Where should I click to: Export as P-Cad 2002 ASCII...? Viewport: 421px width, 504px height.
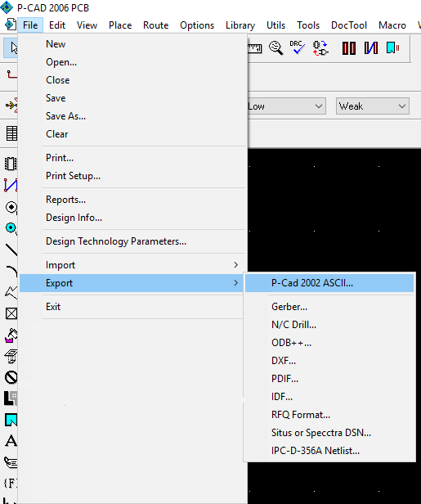tap(329, 283)
